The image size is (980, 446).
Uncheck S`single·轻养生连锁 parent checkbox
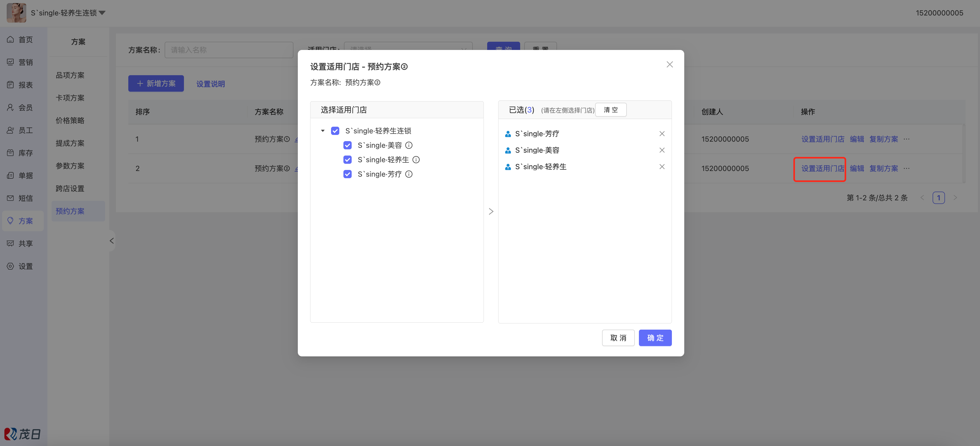coord(335,131)
